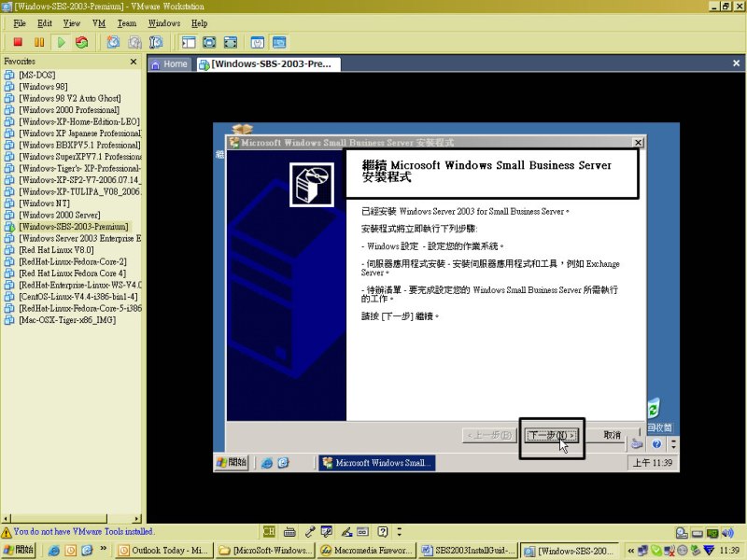The height and width of the screenshot is (560, 747).
Task: Select [Windows 98] in Favorites
Action: [x=43, y=87]
